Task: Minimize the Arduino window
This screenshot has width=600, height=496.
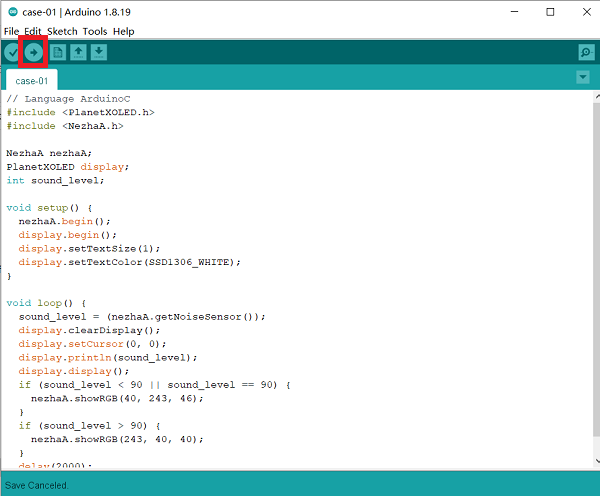Action: tap(514, 12)
